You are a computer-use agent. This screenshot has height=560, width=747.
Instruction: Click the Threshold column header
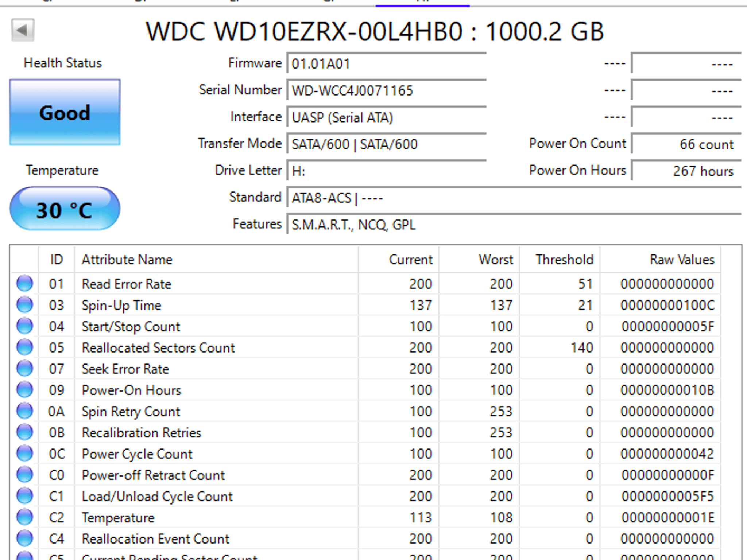pyautogui.click(x=560, y=260)
